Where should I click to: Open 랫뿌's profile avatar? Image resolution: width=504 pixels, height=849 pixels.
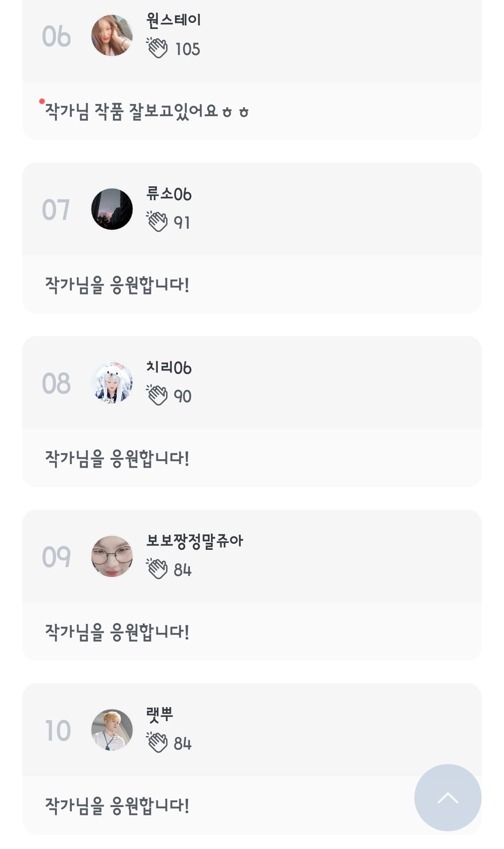(112, 730)
